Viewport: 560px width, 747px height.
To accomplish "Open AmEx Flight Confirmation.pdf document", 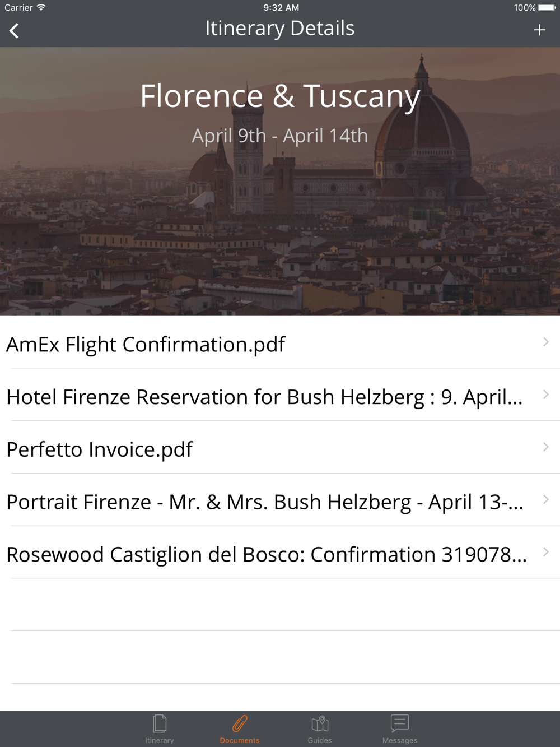I will click(x=146, y=344).
